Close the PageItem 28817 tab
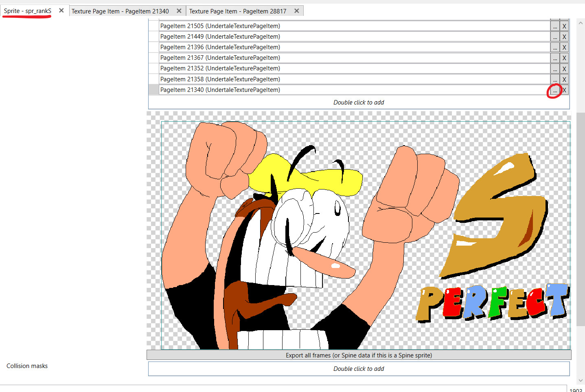Image resolution: width=585 pixels, height=392 pixels. pos(297,11)
